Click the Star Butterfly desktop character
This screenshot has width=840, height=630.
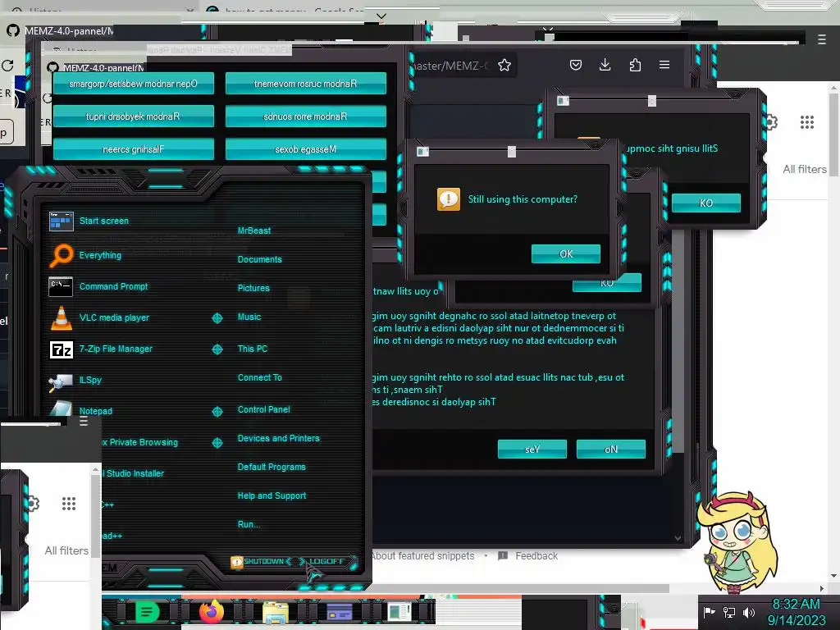(737, 542)
